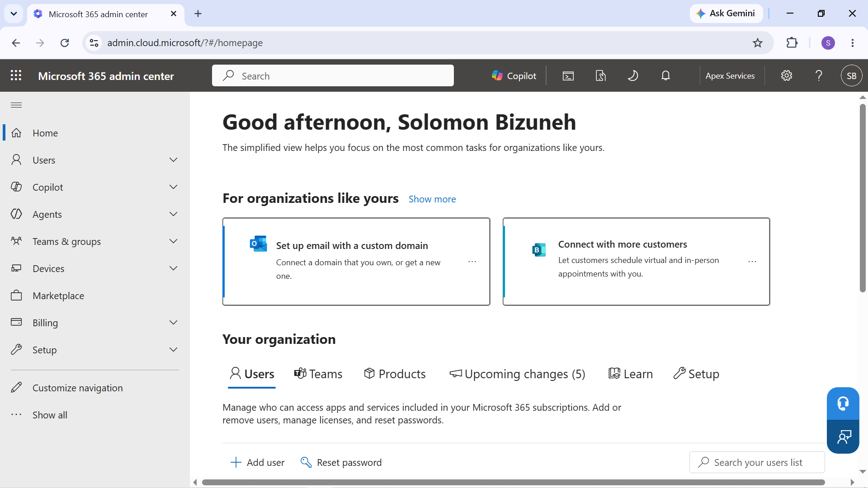Expand the Users navigation chevron
The height and width of the screenshot is (488, 868).
[x=173, y=160]
